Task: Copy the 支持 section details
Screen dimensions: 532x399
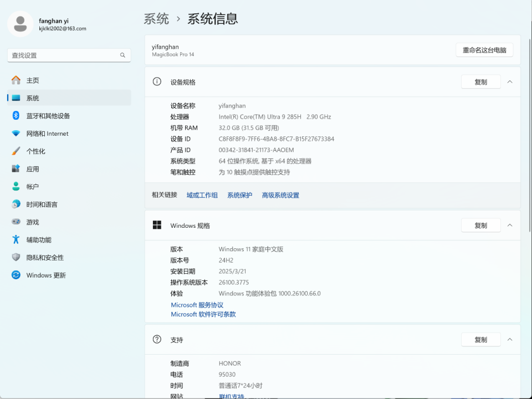Action: (481, 340)
